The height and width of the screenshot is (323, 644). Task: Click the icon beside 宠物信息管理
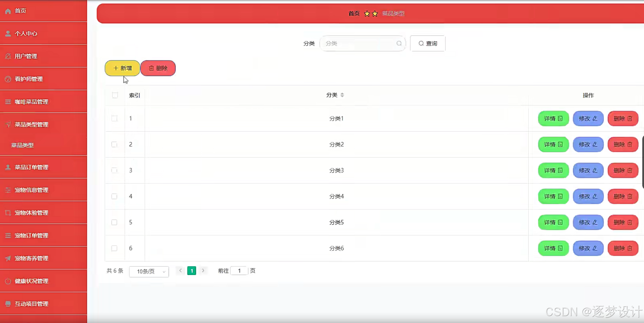(8, 190)
